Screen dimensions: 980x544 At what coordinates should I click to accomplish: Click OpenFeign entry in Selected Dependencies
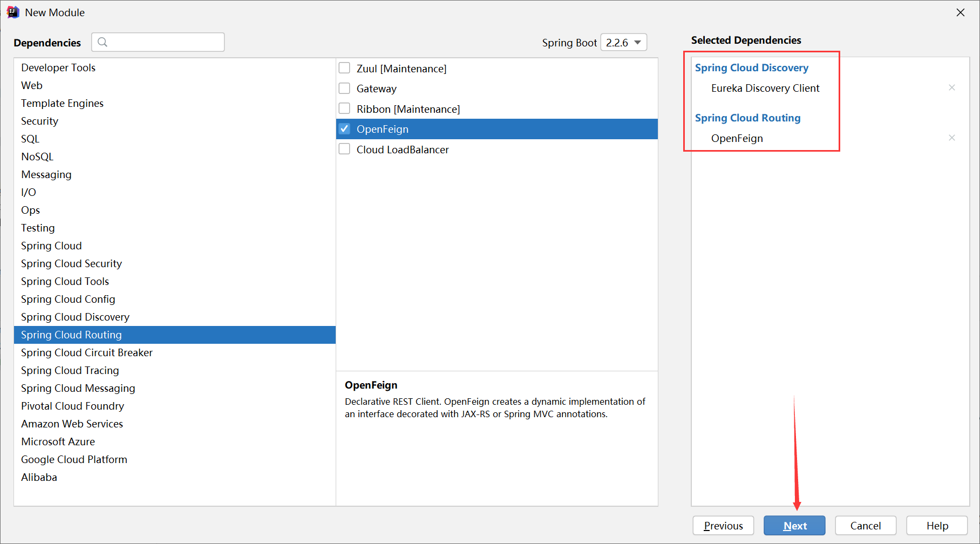(x=737, y=138)
